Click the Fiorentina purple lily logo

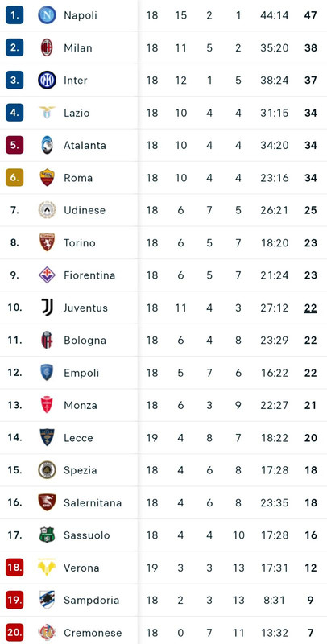tap(47, 275)
